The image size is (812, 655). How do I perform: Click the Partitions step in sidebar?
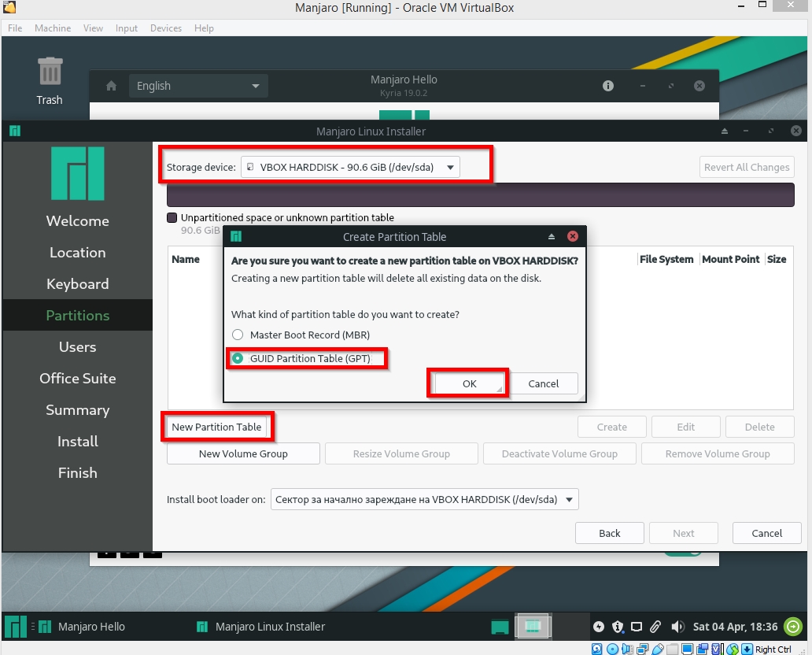78,315
